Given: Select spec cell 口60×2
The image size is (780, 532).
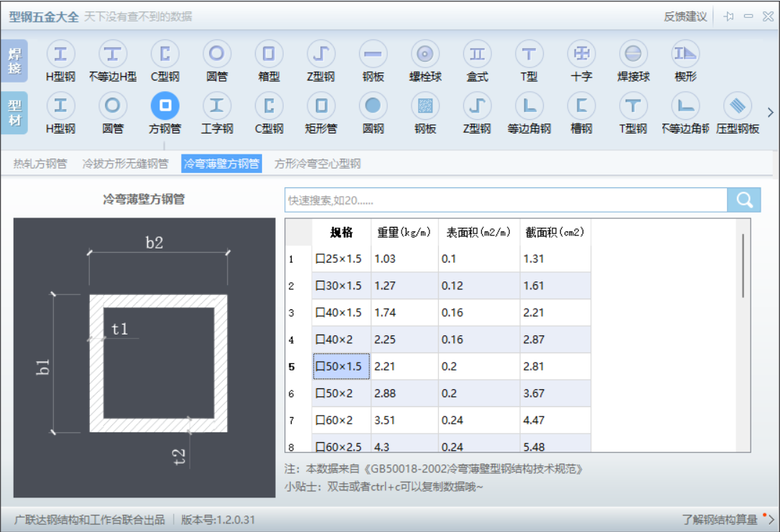Looking at the screenshot, I should coord(341,419).
